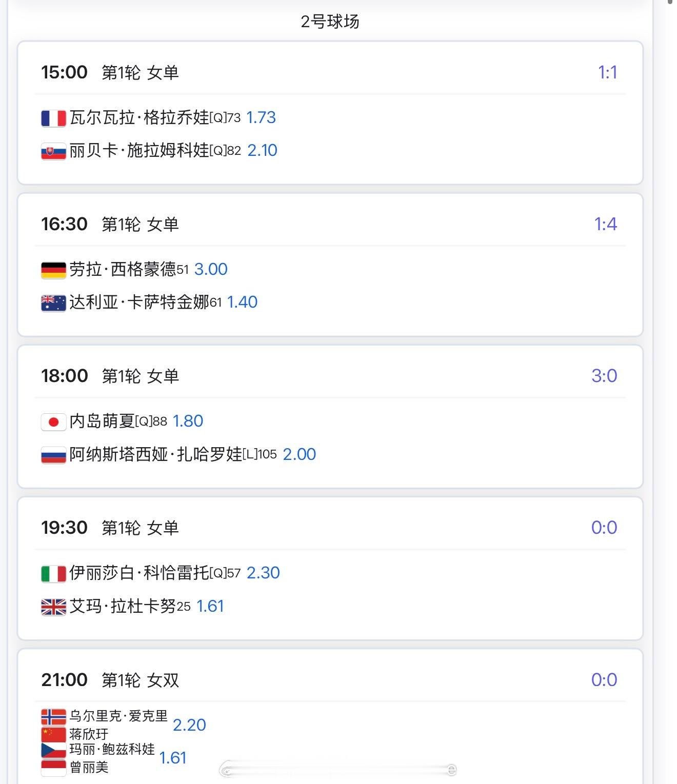Click the UK flag beside 艾玛·拉杜卡努
This screenshot has height=784, width=677.
pyautogui.click(x=54, y=607)
